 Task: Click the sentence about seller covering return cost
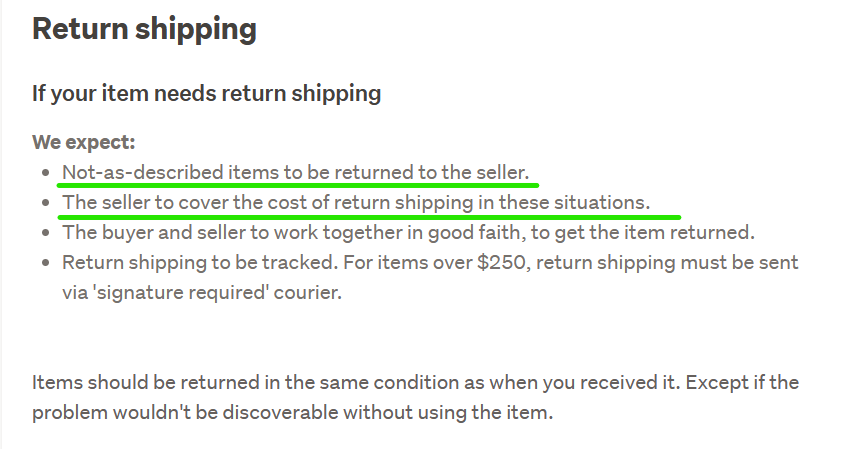(x=355, y=203)
